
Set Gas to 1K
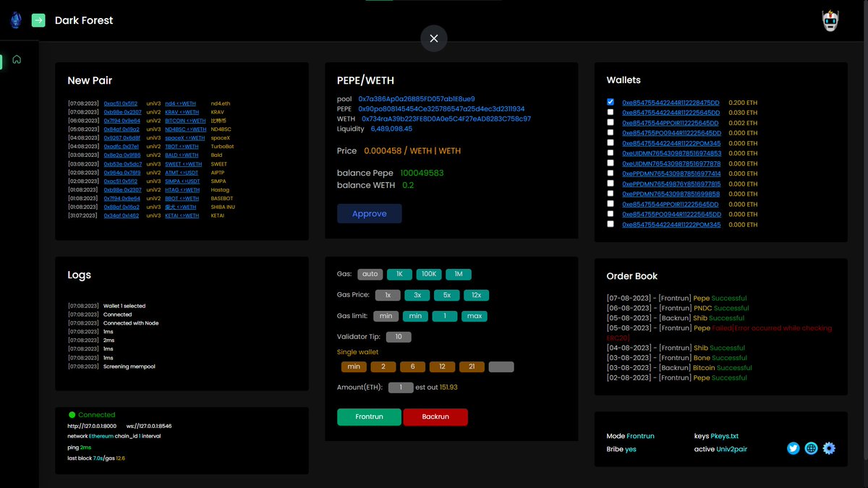pyautogui.click(x=399, y=274)
